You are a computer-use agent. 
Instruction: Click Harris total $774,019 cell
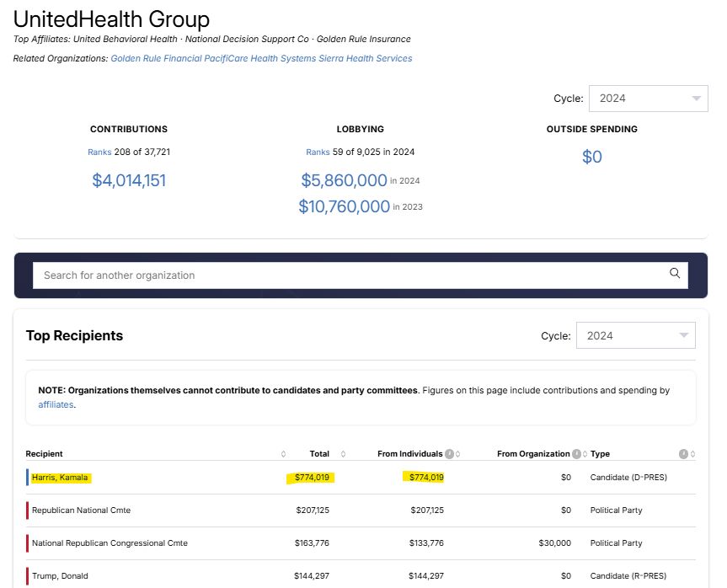coord(312,477)
